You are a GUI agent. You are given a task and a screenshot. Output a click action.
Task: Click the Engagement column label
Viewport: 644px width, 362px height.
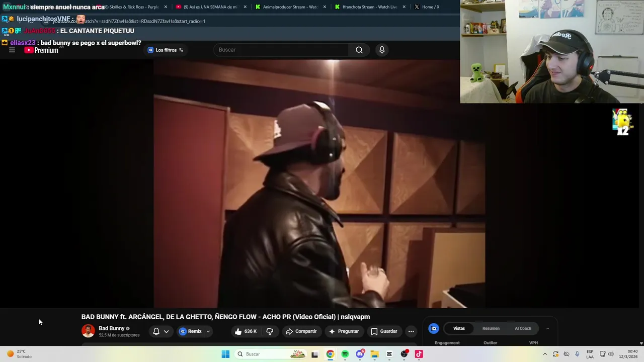(447, 343)
